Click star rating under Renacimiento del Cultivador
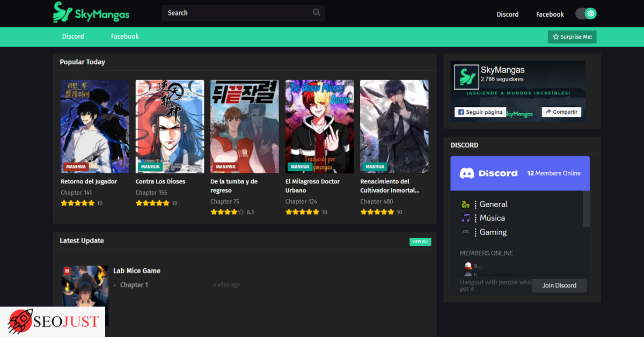 click(x=377, y=213)
